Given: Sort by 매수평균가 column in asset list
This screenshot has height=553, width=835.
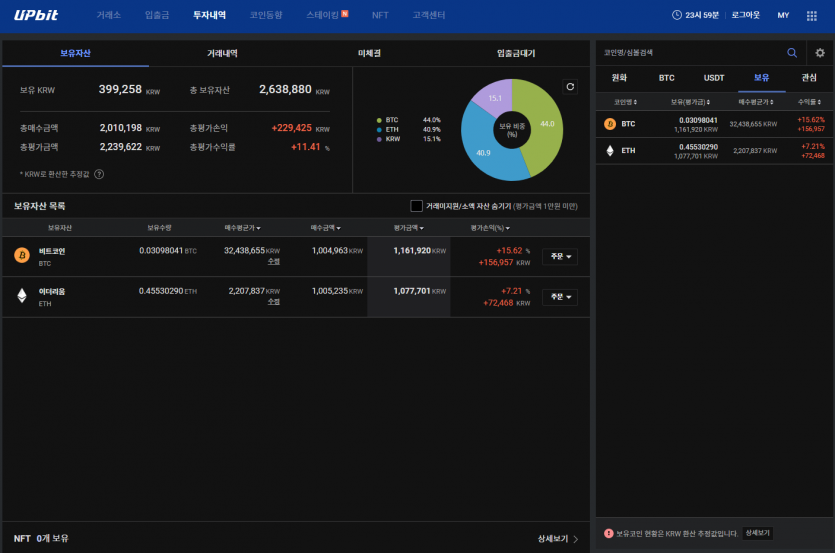Looking at the screenshot, I should (242, 228).
